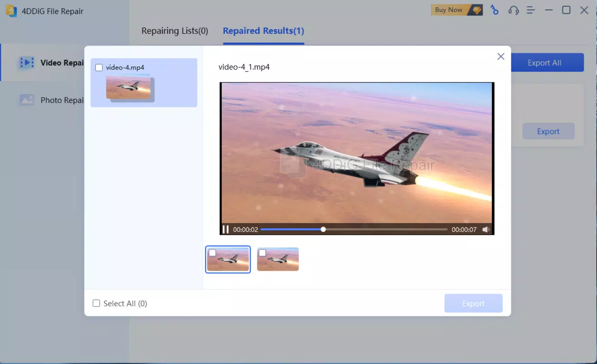Open the headset support icon
This screenshot has height=364, width=597.
(514, 10)
